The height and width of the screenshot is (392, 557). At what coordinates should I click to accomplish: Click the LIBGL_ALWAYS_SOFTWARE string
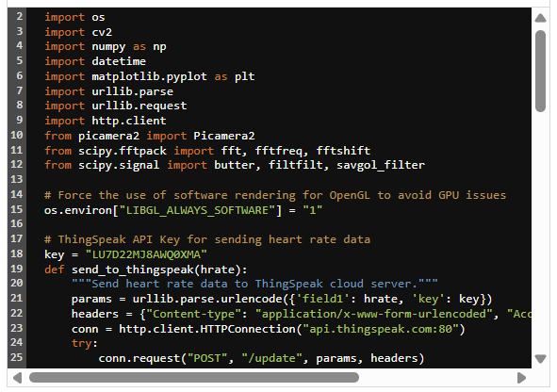coord(197,210)
